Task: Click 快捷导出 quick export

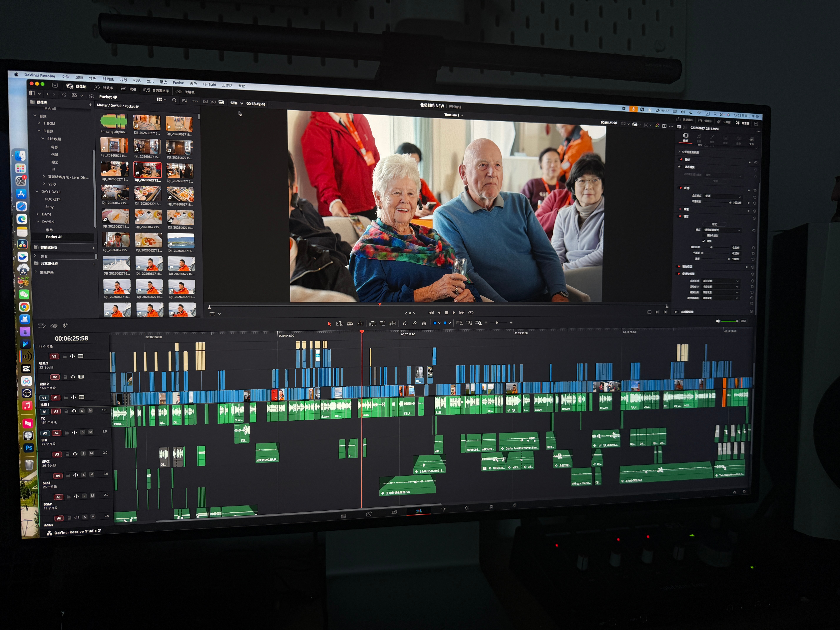Action: tap(685, 120)
